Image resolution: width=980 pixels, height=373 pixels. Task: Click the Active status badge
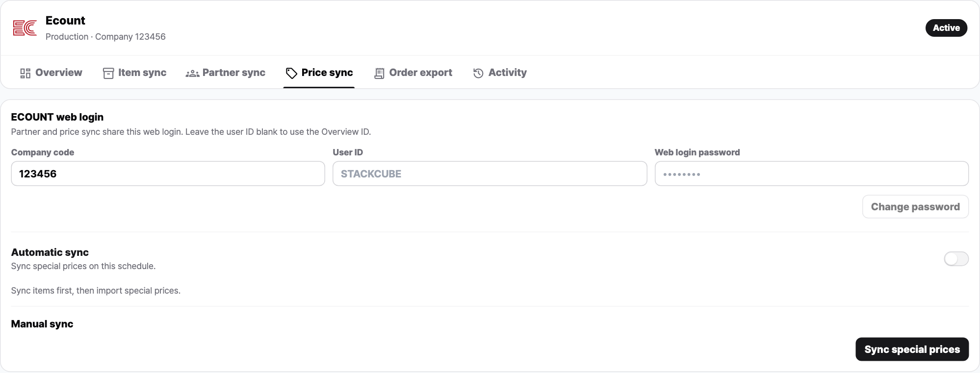pyautogui.click(x=946, y=28)
